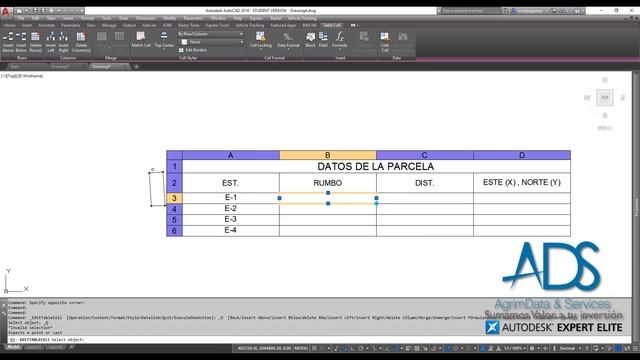Viewport: 640px width, 360px height.
Task: Open the AutoCAD application menu button
Action: 6,11
